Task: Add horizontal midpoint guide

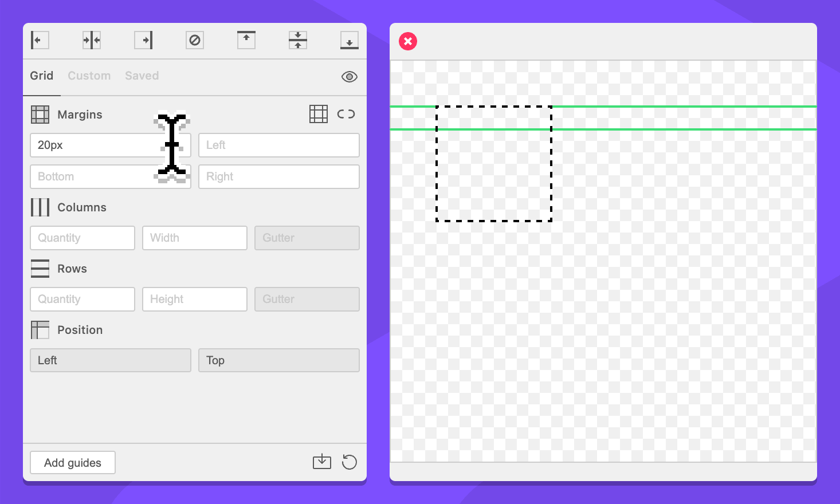Action: coord(298,40)
